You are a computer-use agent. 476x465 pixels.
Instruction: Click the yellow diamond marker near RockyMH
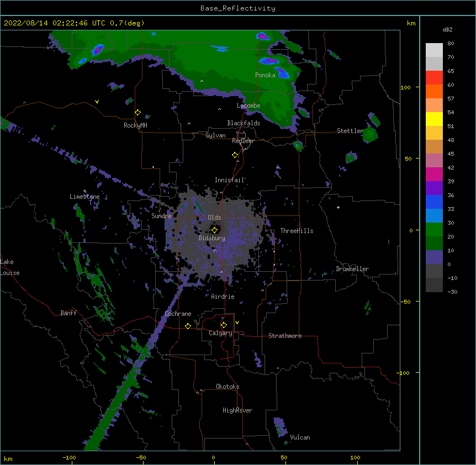coord(138,113)
